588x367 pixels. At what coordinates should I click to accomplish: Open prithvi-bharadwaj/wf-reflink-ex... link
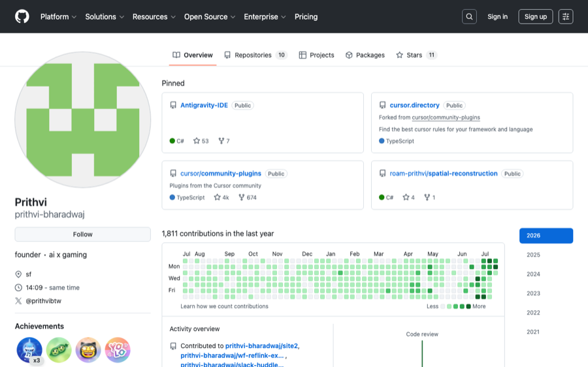[232, 355]
